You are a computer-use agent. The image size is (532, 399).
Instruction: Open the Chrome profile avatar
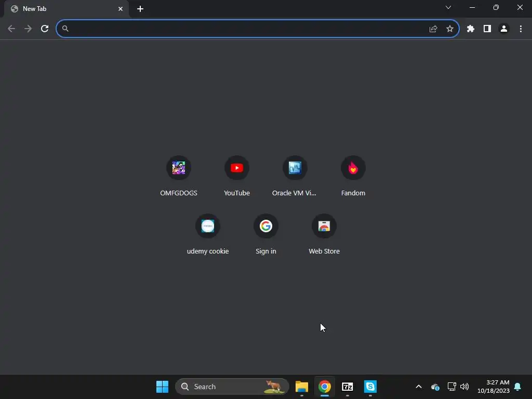pos(504,29)
